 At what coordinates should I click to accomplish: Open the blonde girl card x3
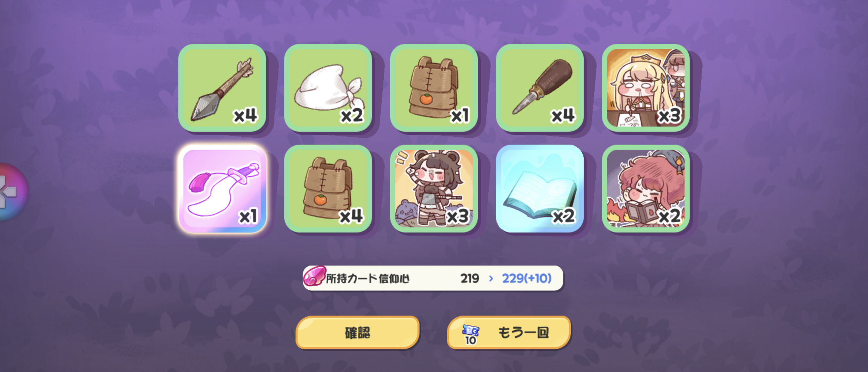pos(646,88)
